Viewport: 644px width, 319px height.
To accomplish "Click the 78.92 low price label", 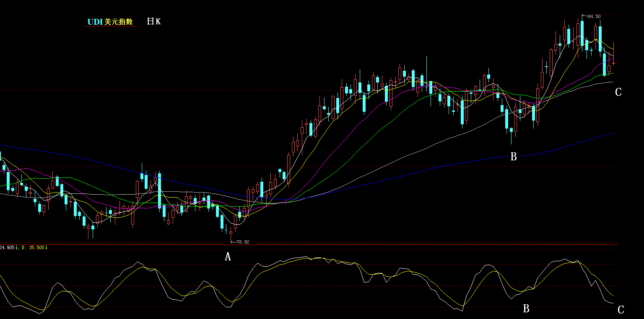I will click(x=243, y=242).
